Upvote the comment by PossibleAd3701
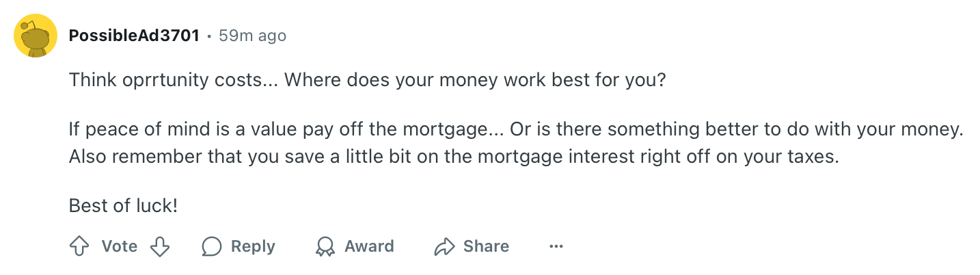Image resolution: width=980 pixels, height=275 pixels. tap(80, 246)
